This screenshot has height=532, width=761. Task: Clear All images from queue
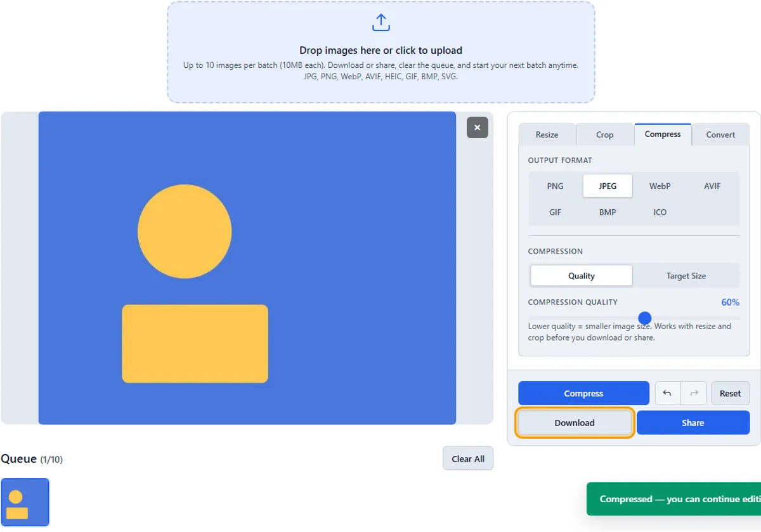pyautogui.click(x=468, y=459)
